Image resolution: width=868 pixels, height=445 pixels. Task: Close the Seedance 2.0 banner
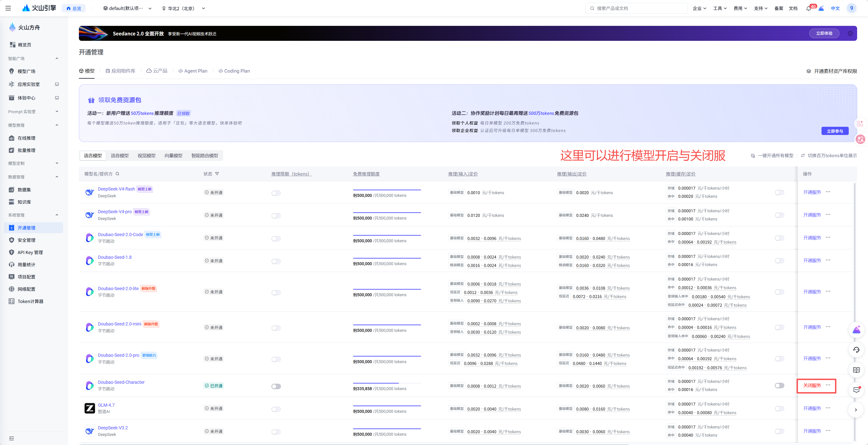pos(850,33)
